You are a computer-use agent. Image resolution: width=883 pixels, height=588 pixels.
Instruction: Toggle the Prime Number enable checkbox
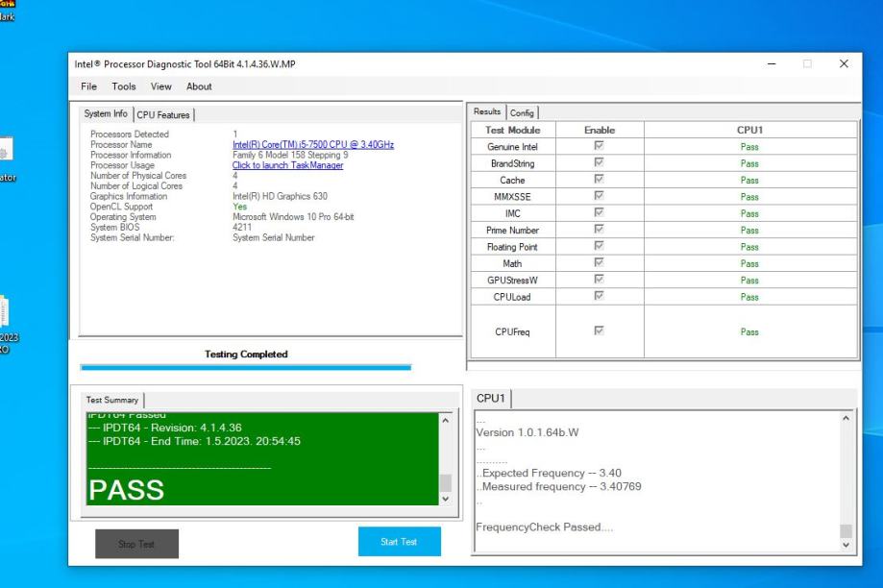600,231
